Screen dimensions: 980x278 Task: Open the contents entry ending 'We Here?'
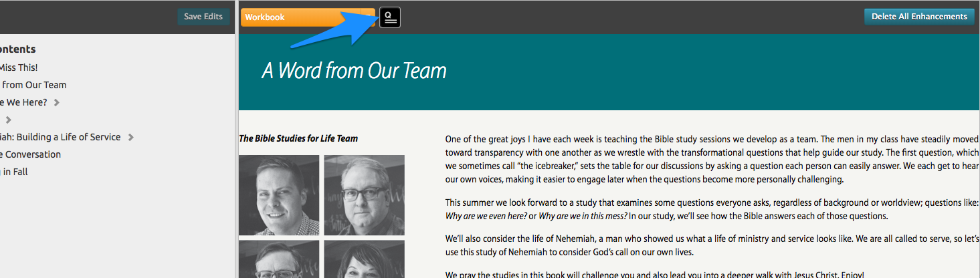click(23, 102)
